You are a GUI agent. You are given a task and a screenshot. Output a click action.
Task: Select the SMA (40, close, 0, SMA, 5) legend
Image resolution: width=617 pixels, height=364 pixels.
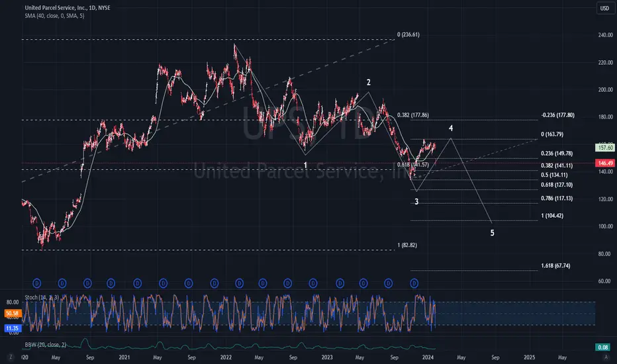click(54, 16)
